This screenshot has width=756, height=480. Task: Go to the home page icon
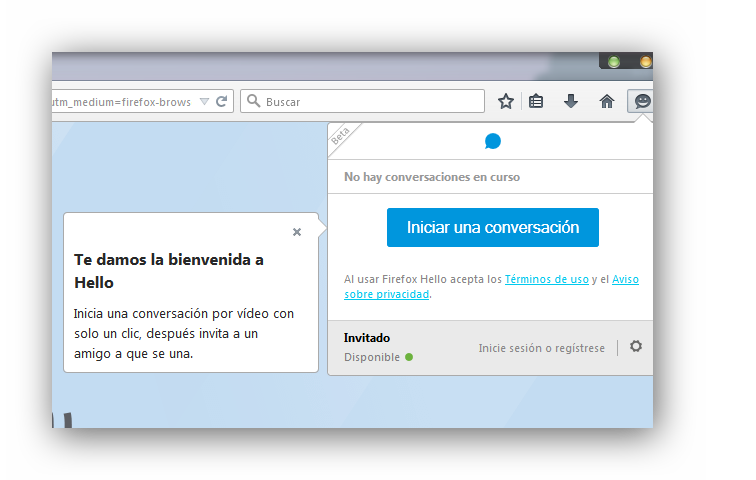607,101
